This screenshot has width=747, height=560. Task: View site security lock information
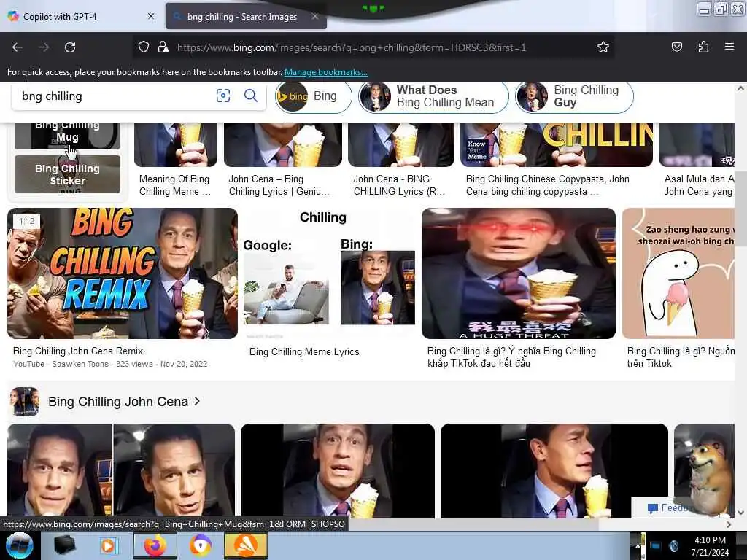point(163,47)
